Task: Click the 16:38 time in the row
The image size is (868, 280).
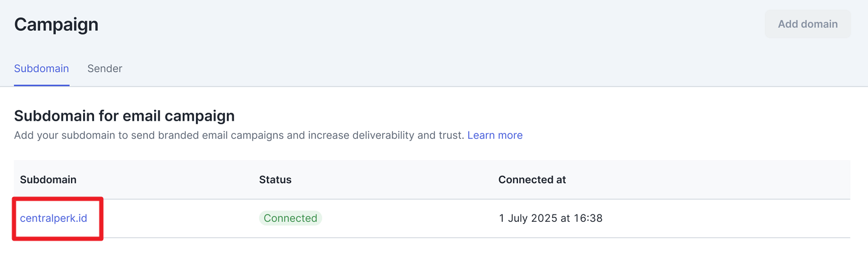Action: click(589, 218)
